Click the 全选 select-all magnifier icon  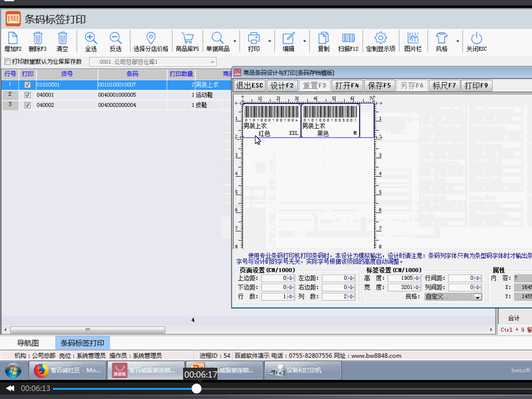point(90,39)
